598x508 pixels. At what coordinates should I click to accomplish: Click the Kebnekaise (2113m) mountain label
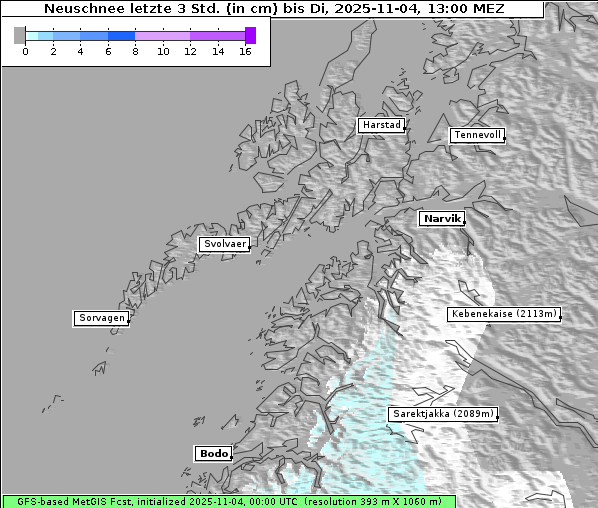coord(504,314)
